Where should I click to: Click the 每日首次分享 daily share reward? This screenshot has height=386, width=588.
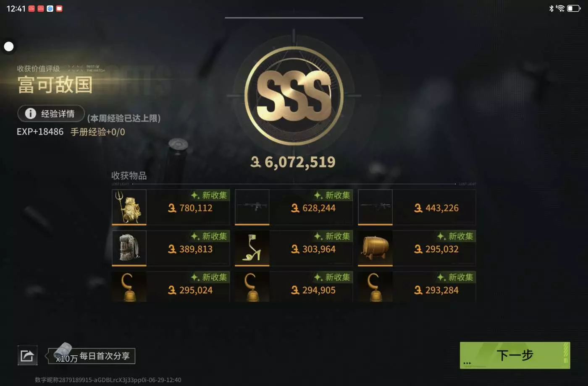pos(92,357)
